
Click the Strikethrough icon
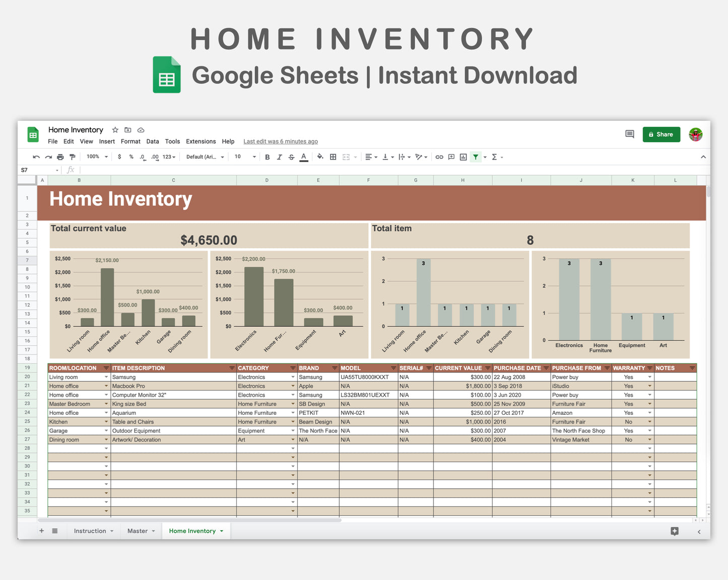coord(291,157)
